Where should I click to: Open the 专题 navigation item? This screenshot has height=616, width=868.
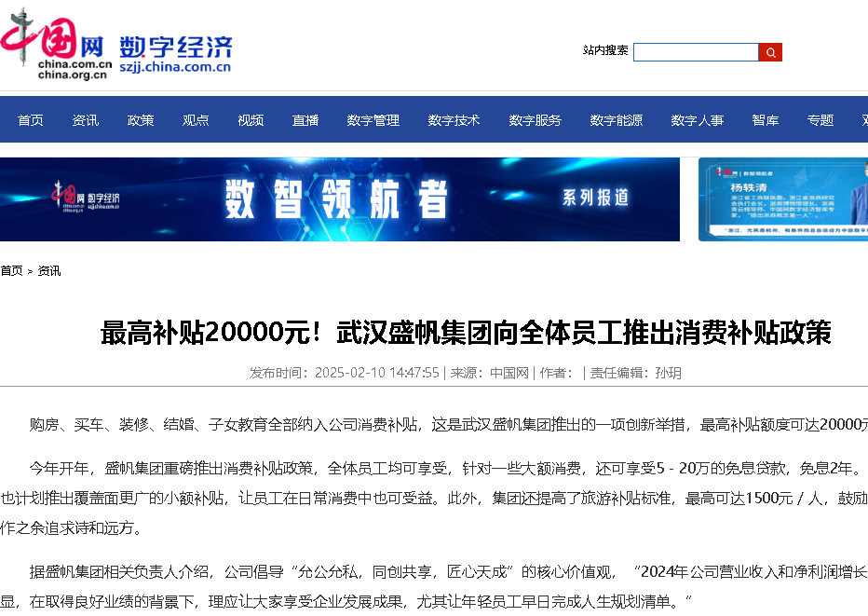tap(821, 120)
